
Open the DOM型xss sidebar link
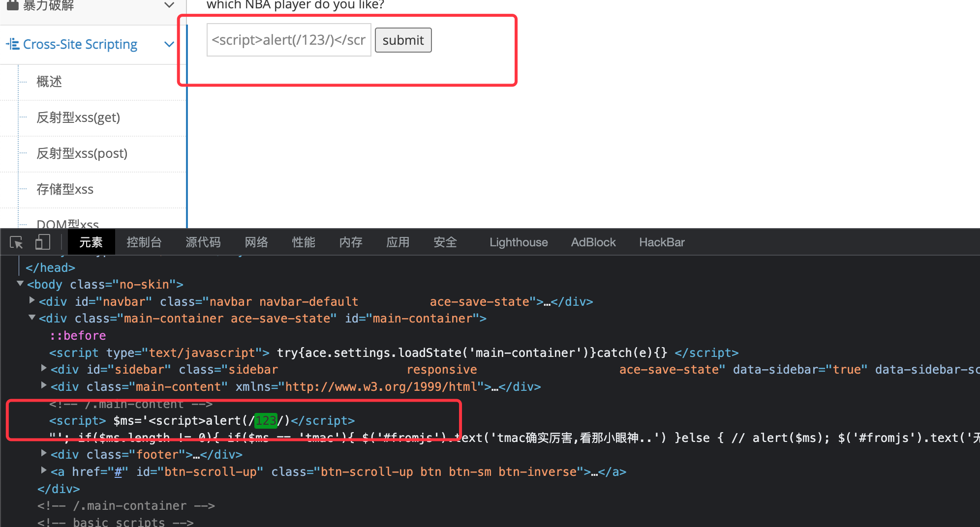tap(68, 224)
